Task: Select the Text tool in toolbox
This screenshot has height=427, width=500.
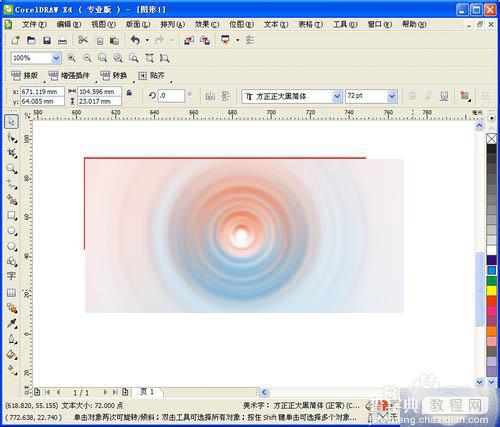Action: coord(11,276)
